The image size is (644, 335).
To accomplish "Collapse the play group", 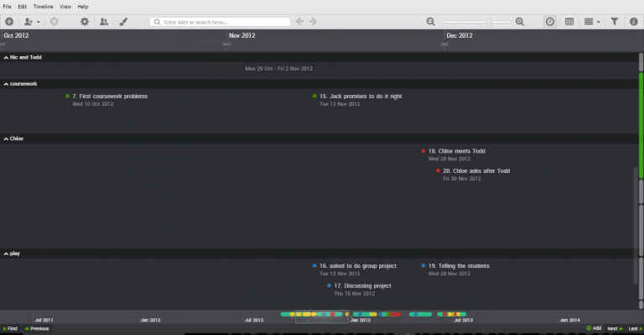I will click(6, 254).
